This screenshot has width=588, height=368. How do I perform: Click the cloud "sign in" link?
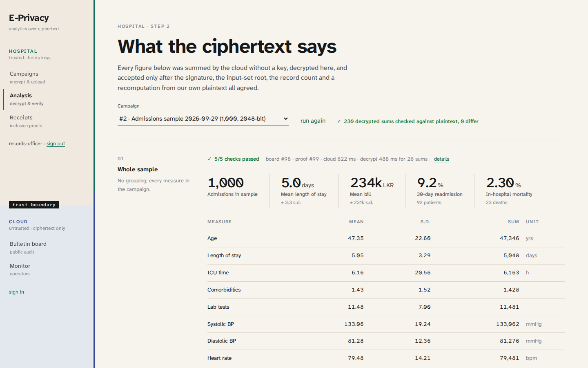tap(16, 292)
